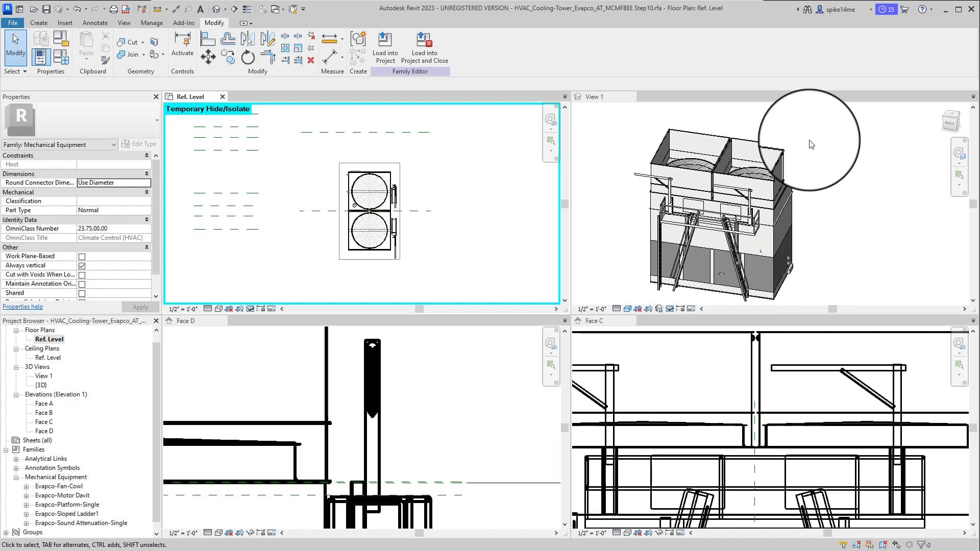980x551 pixels.
Task: Click the Print icon in quick access toolbar
Action: [113, 9]
